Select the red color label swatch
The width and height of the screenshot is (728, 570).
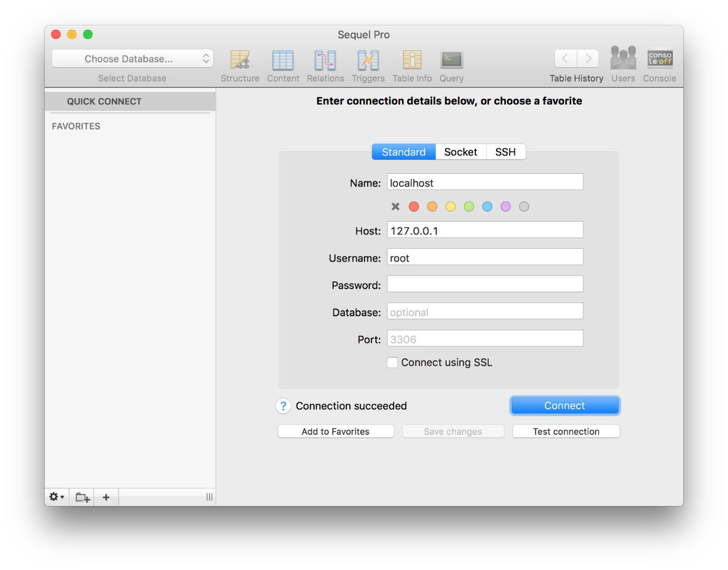(x=414, y=206)
